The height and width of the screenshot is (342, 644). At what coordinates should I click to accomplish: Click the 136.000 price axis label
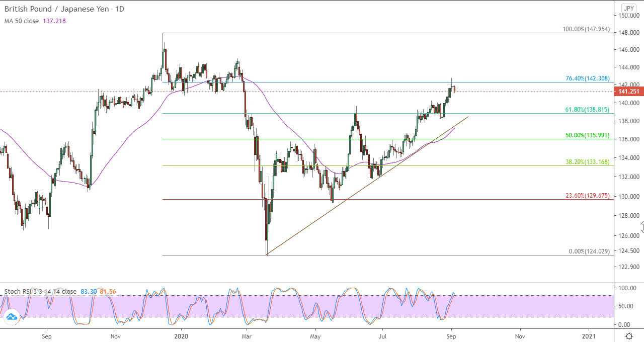[x=628, y=139]
